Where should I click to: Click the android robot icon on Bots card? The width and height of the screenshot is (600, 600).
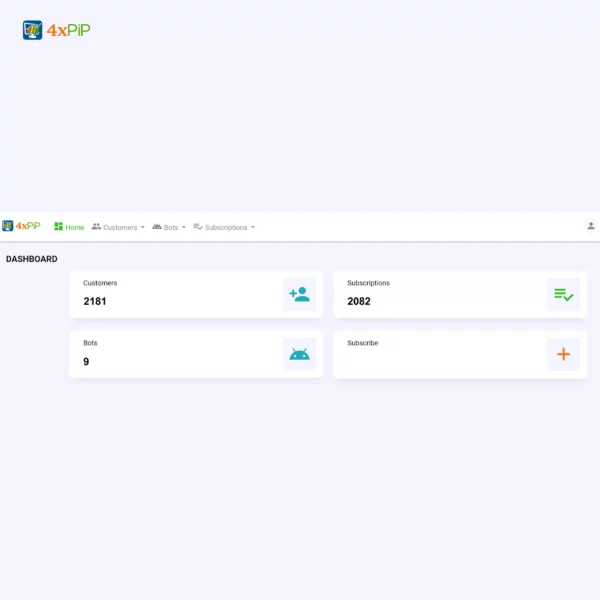299,354
